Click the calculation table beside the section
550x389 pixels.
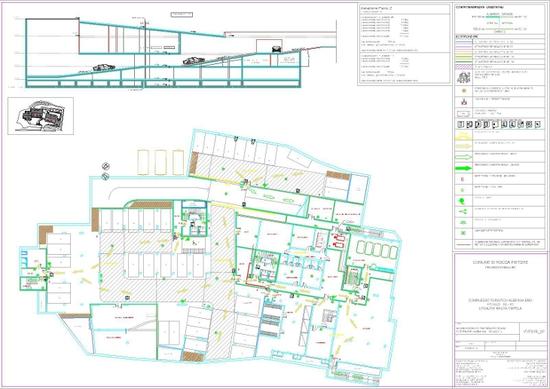(404, 44)
